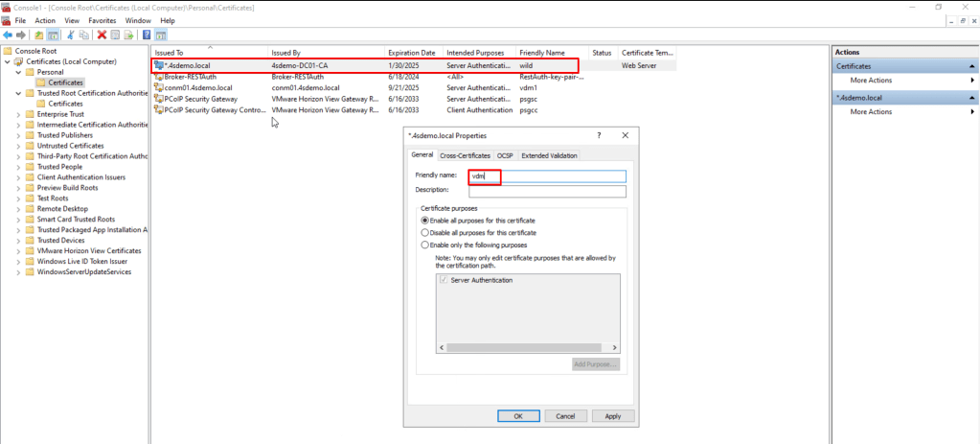Select 'Enable all purposes for this certificate'
Image resolution: width=980 pixels, height=444 pixels.
426,221
